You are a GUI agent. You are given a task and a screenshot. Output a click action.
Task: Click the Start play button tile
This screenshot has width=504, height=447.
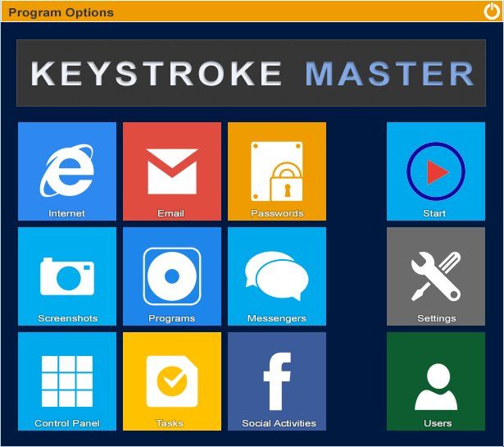coord(435,171)
